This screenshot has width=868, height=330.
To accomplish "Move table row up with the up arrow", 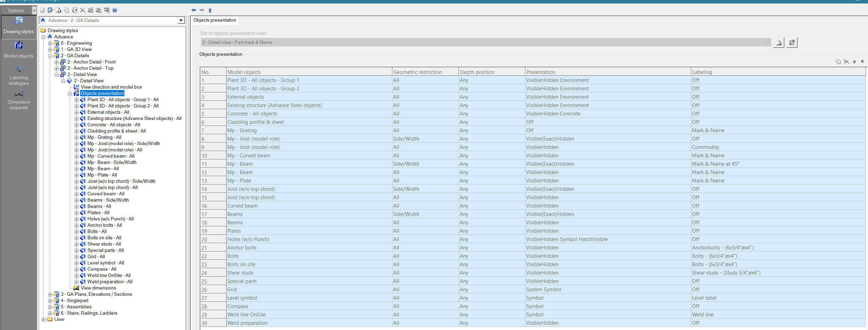I will point(854,62).
